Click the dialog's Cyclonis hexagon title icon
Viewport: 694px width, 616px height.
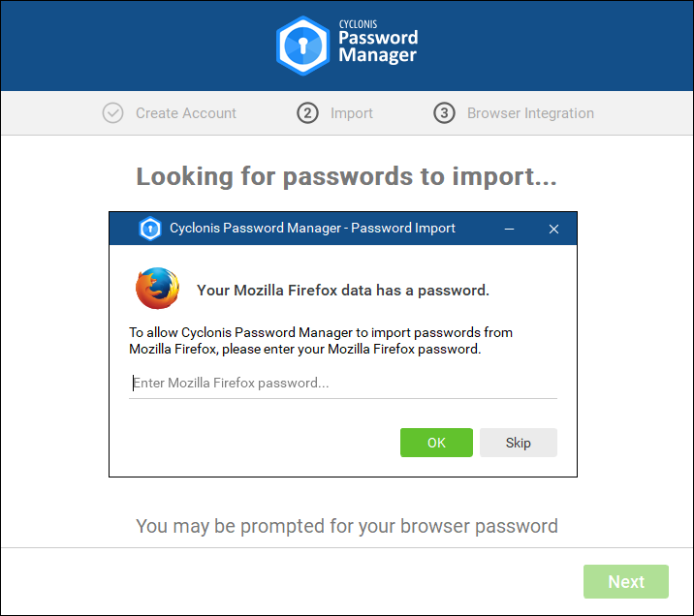tap(149, 229)
